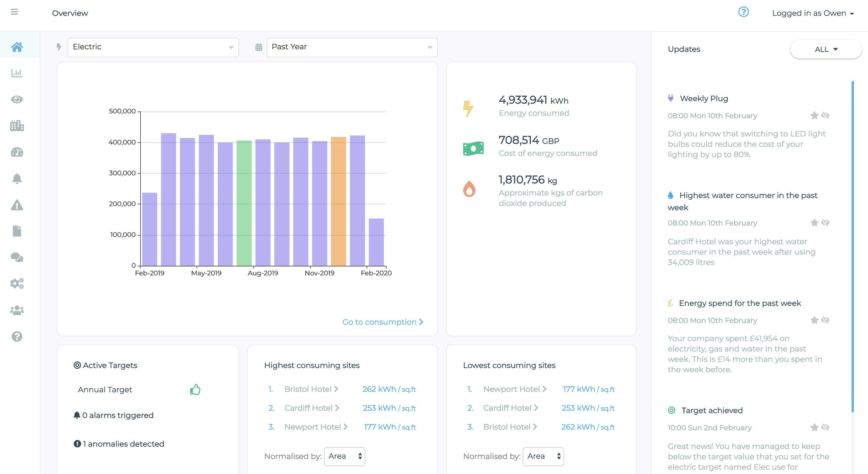
Task: Open the buildings sidebar icon
Action: pos(17,126)
